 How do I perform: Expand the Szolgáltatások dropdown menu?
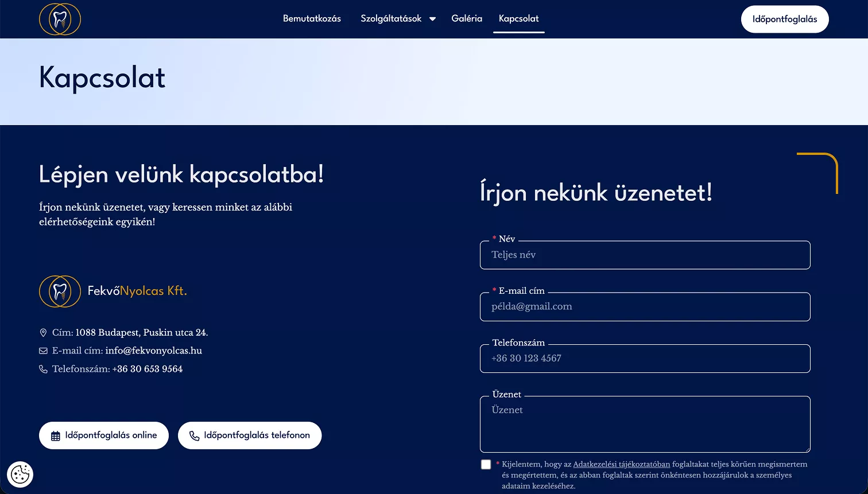pyautogui.click(x=397, y=18)
